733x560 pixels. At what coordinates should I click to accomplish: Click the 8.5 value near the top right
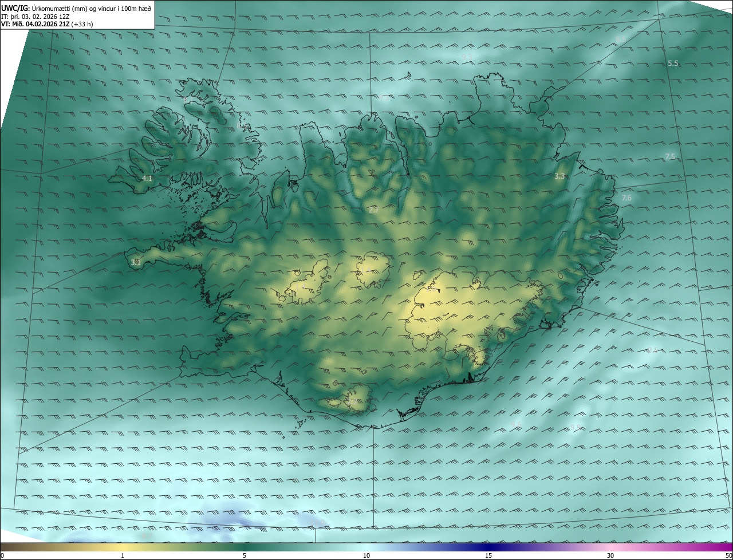coord(621,39)
